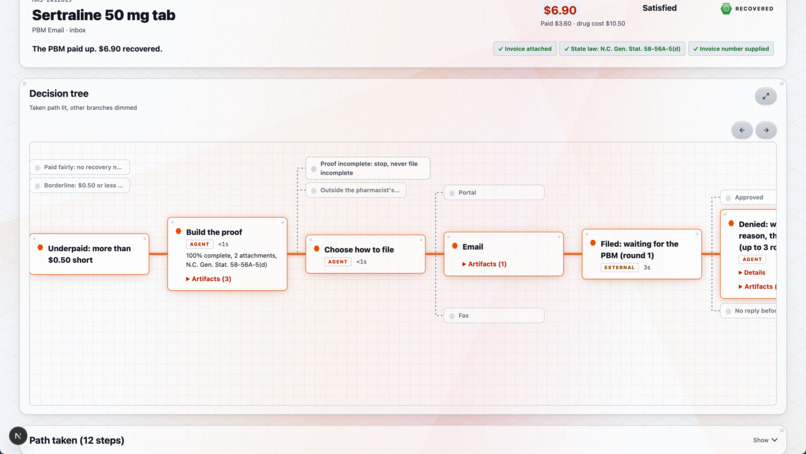806x454 pixels.
Task: Select the dimmed Fax branch
Action: click(x=494, y=316)
